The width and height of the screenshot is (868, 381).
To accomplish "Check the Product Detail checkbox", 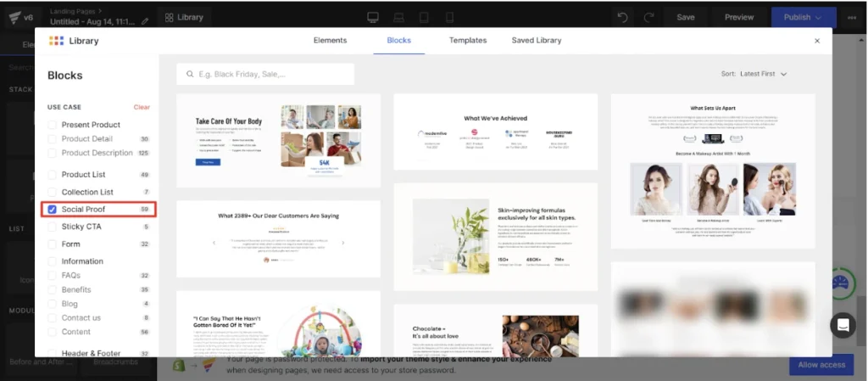I will pos(52,139).
